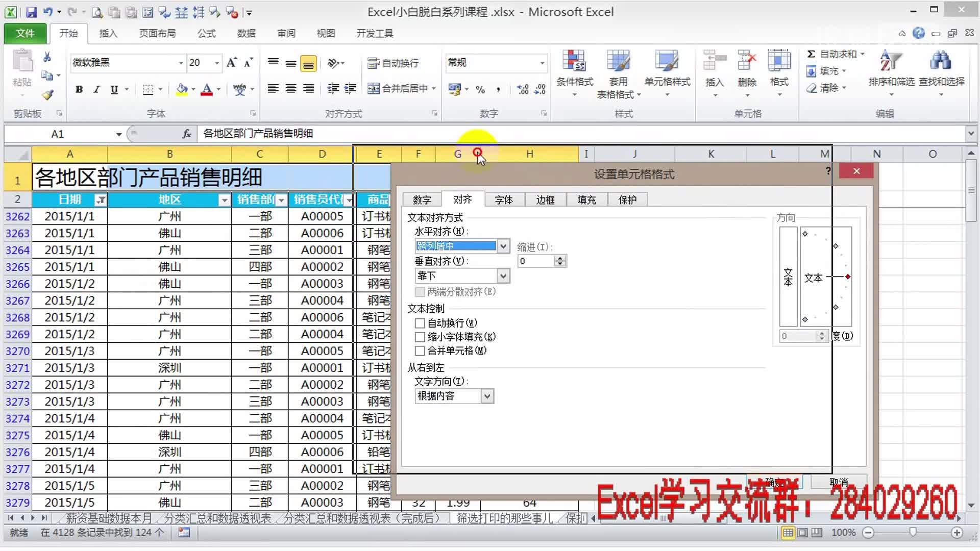Click the Save icon in quick access toolbar

(x=31, y=12)
